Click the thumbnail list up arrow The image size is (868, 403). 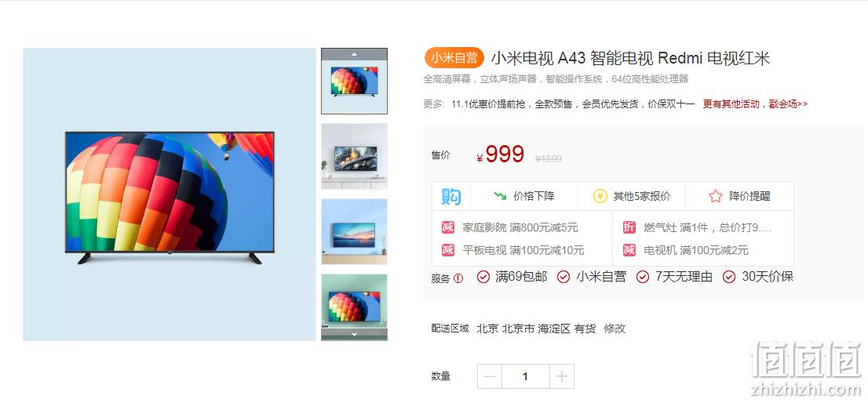click(354, 54)
